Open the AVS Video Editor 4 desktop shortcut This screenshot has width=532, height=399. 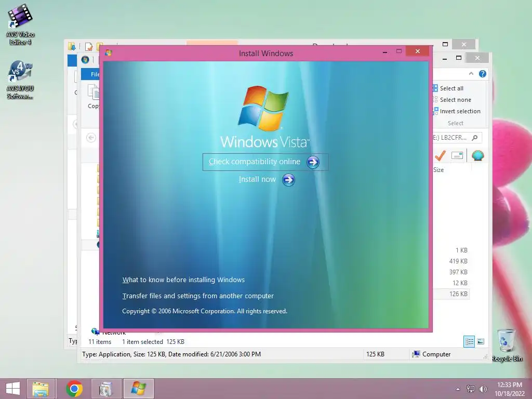pyautogui.click(x=20, y=24)
